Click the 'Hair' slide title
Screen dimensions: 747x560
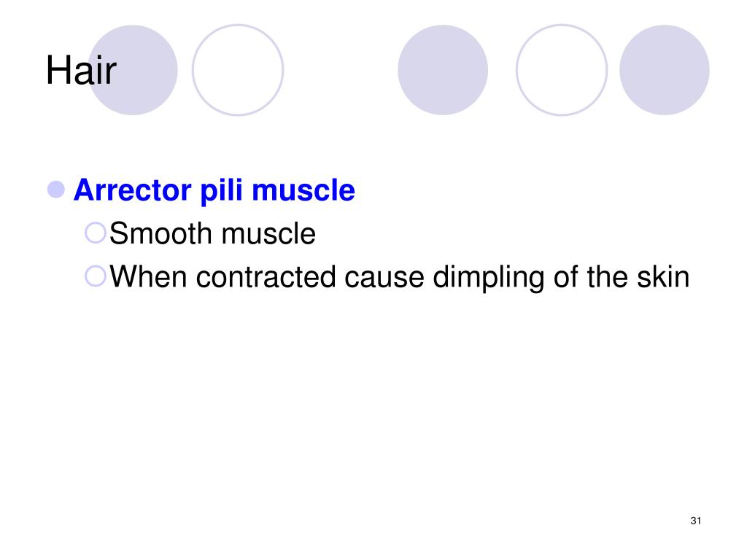point(81,70)
